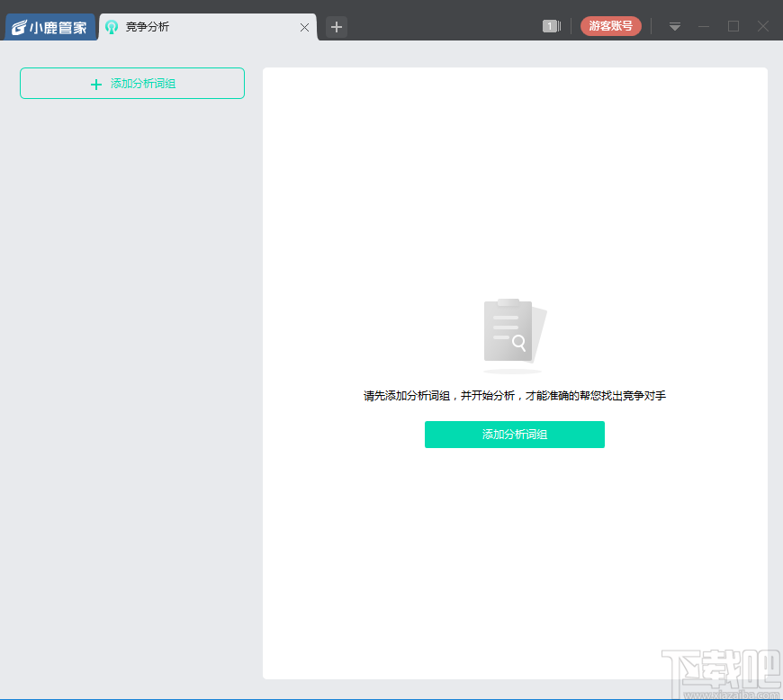Click the plus icon inside sidebar 添加分析词组 button
Image resolution: width=783 pixels, height=700 pixels.
tap(95, 84)
